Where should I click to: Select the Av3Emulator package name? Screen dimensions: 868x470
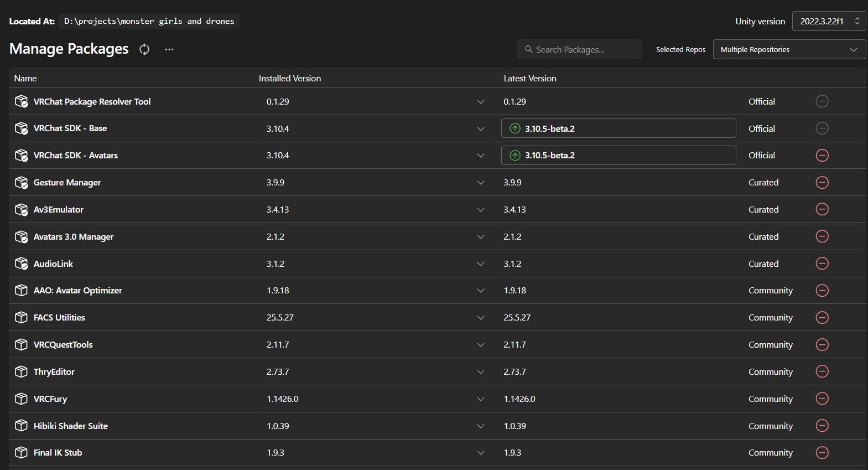coord(59,210)
